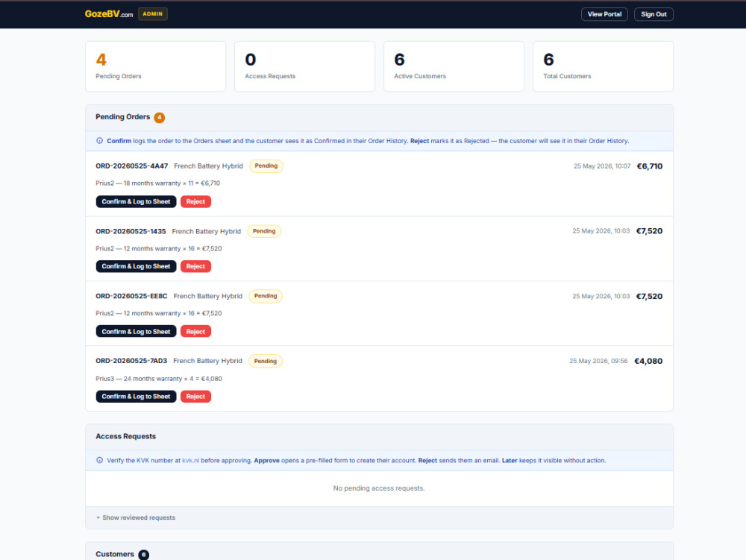This screenshot has height=560, width=746.
Task: Sign out of the admin panel
Action: (x=653, y=14)
